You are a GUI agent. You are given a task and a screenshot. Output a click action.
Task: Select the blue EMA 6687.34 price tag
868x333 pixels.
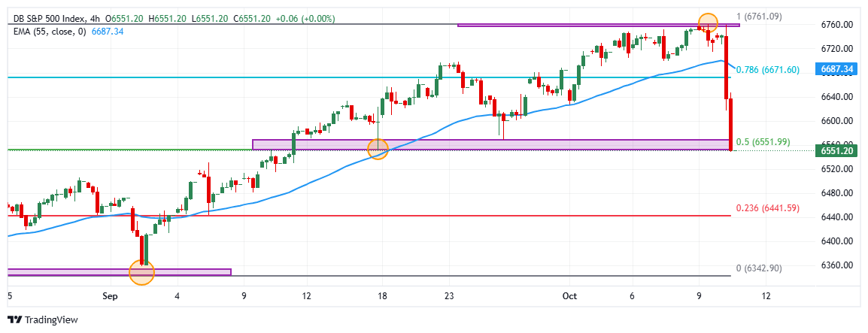click(x=836, y=69)
